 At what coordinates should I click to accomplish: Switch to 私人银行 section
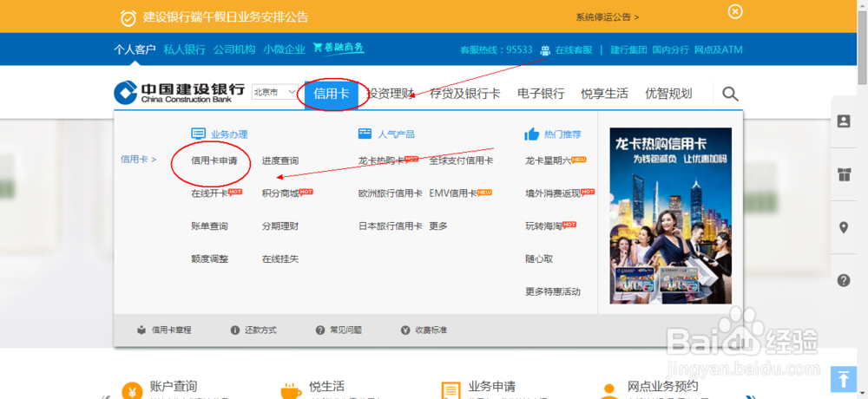[x=184, y=49]
